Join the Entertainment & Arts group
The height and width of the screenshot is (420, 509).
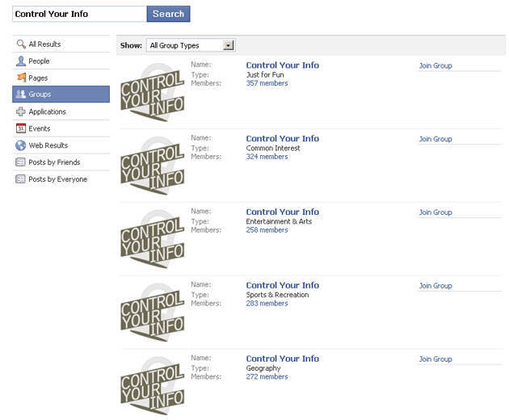(435, 212)
